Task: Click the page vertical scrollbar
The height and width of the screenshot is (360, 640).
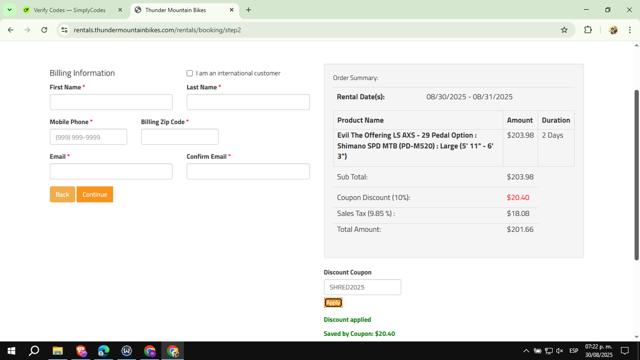Action: click(x=636, y=175)
